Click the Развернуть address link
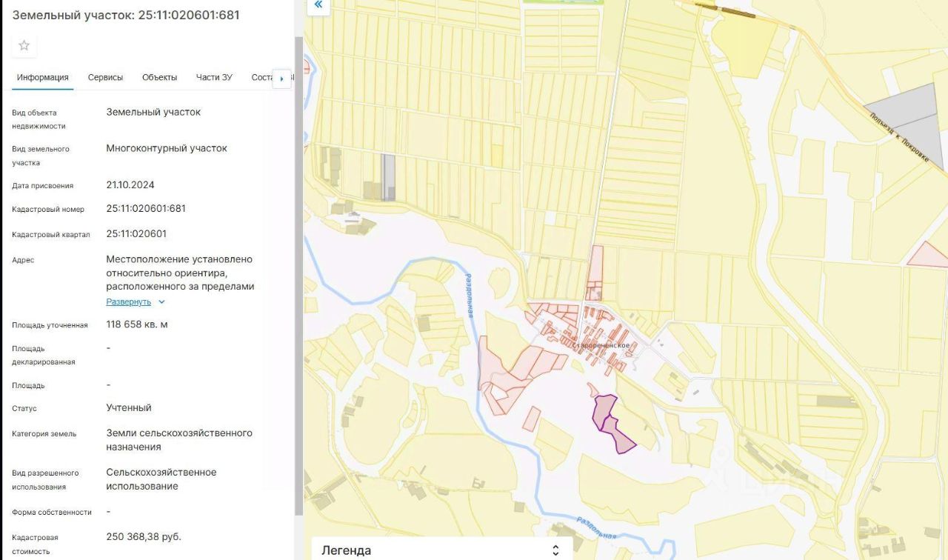 [x=128, y=302]
